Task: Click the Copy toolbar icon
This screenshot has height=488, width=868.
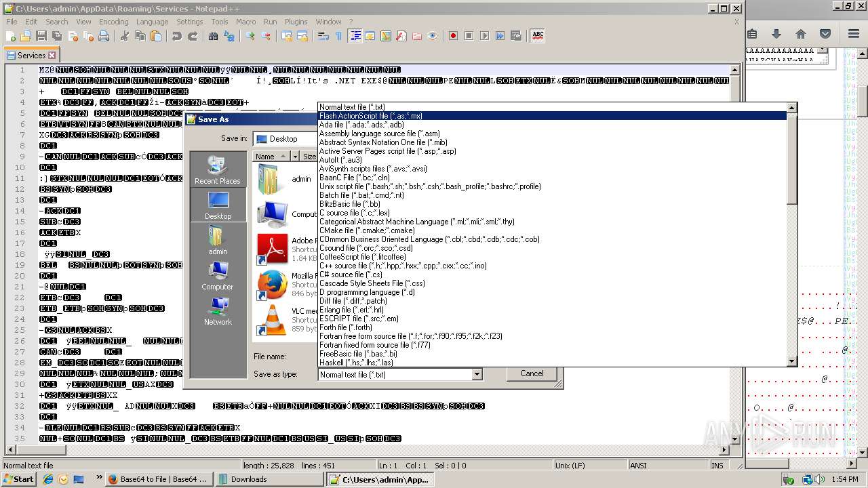Action: pyautogui.click(x=140, y=36)
